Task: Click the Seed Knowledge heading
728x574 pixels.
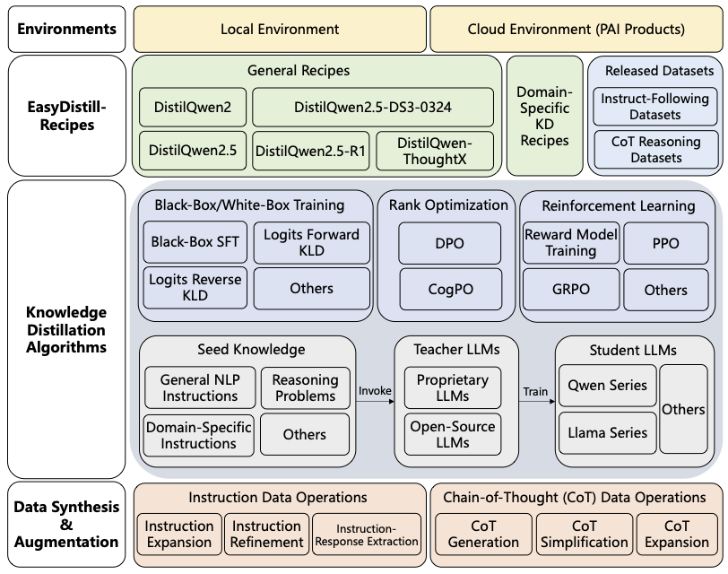Action: (x=251, y=349)
